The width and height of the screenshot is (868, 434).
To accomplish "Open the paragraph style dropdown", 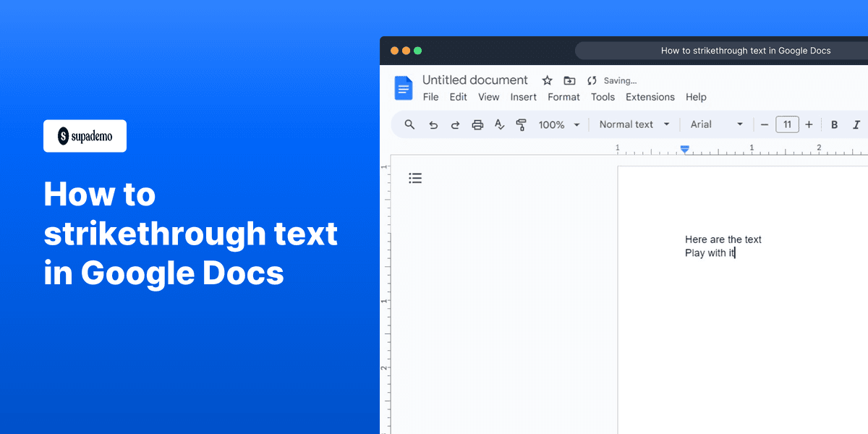I will (633, 124).
